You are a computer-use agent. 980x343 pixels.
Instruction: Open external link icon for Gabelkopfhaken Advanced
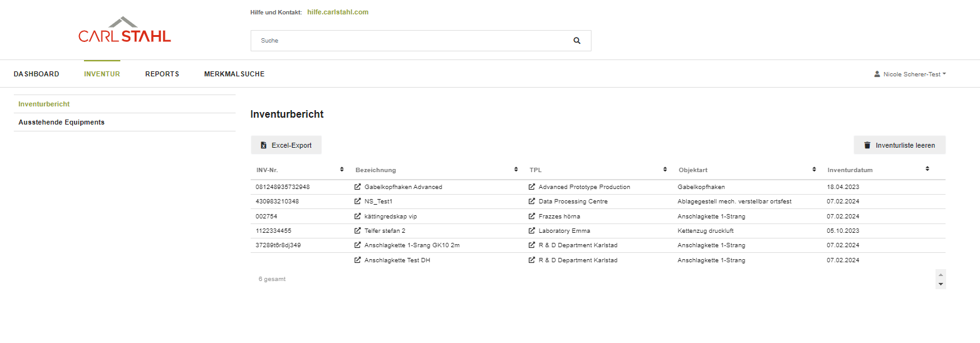pos(358,187)
